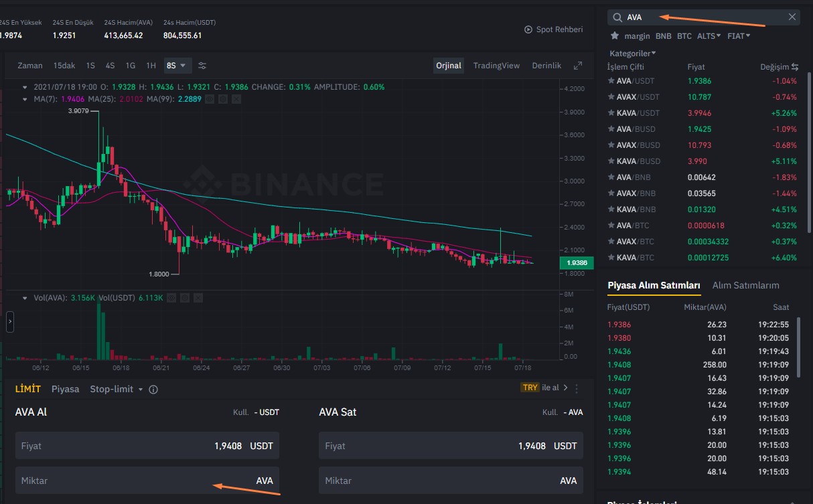The height and width of the screenshot is (504, 813).
Task: Clear the AVA search with the X icon
Action: pos(792,17)
